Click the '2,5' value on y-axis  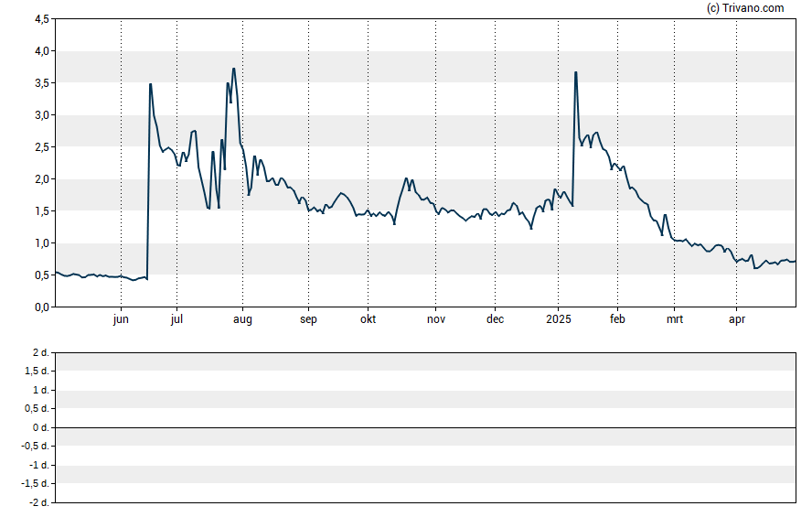click(42, 147)
